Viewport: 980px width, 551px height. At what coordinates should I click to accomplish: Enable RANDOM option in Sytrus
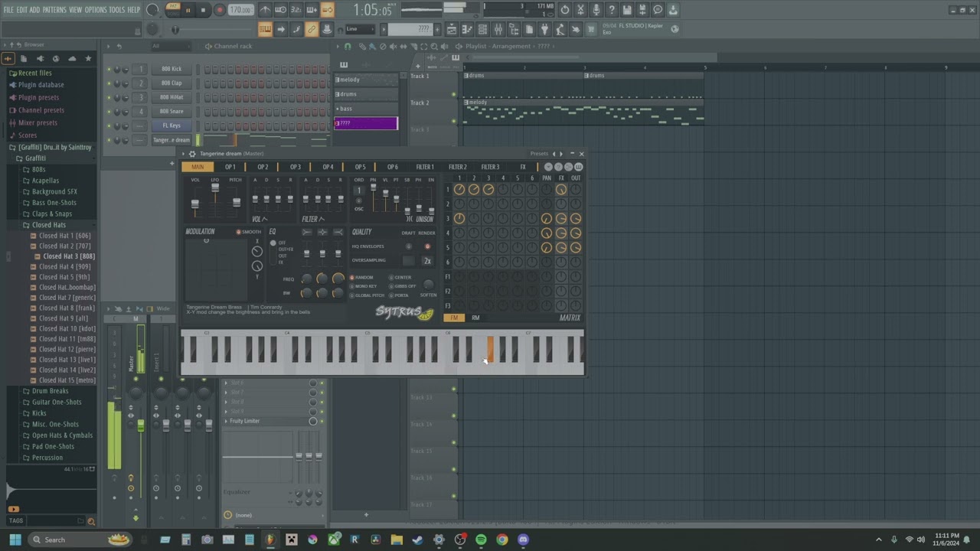(362, 278)
